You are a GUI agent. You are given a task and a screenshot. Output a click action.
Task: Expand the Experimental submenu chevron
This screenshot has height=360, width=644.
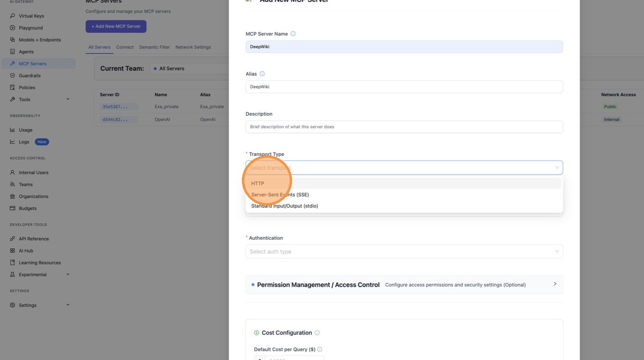[x=68, y=274]
